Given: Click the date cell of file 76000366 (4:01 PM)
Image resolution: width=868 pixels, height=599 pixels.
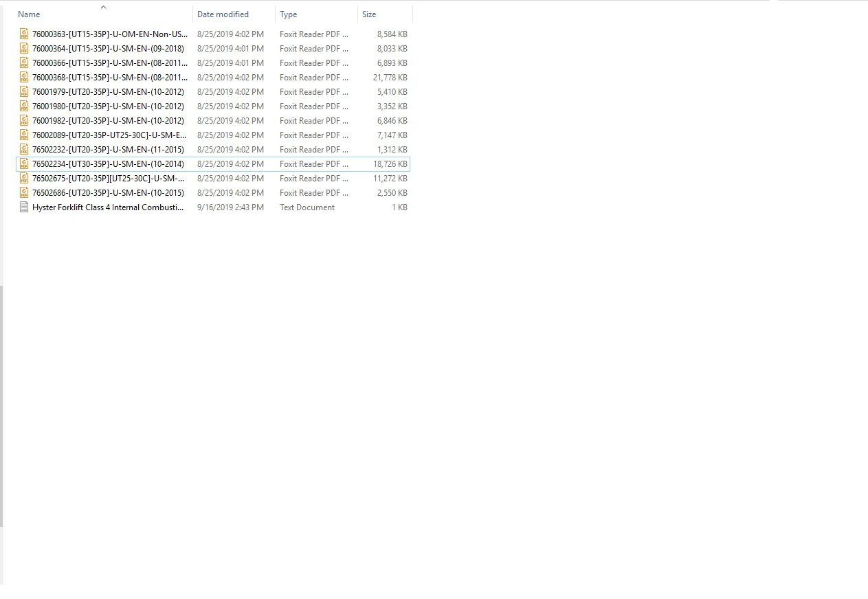Looking at the screenshot, I should 230,63.
